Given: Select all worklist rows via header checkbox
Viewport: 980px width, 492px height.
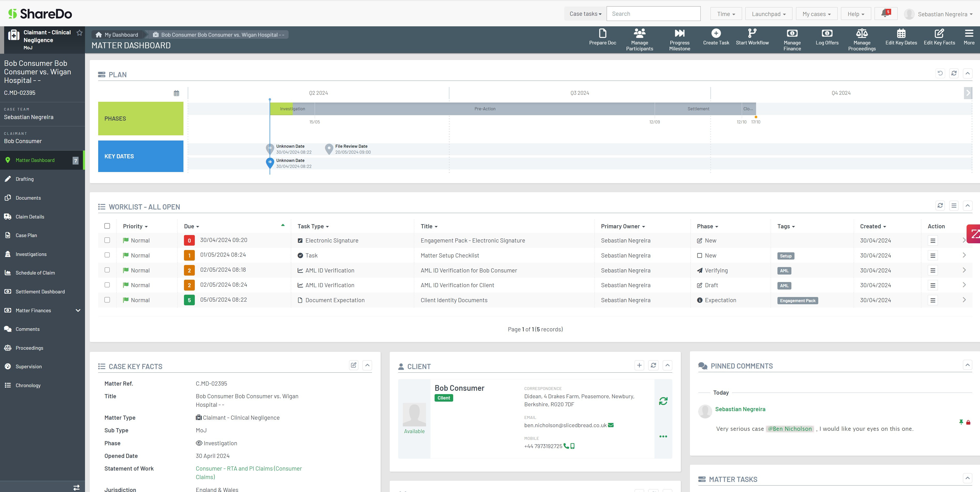Looking at the screenshot, I should click(x=107, y=226).
